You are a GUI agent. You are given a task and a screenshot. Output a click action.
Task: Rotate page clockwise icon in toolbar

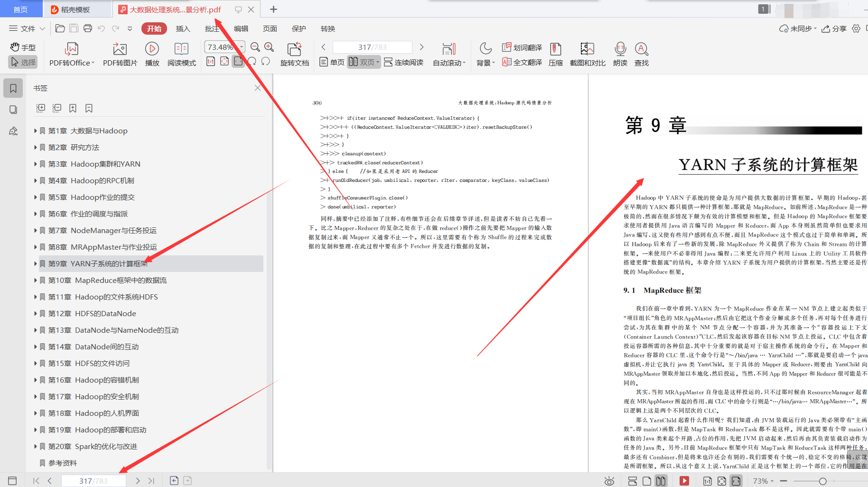click(x=252, y=61)
